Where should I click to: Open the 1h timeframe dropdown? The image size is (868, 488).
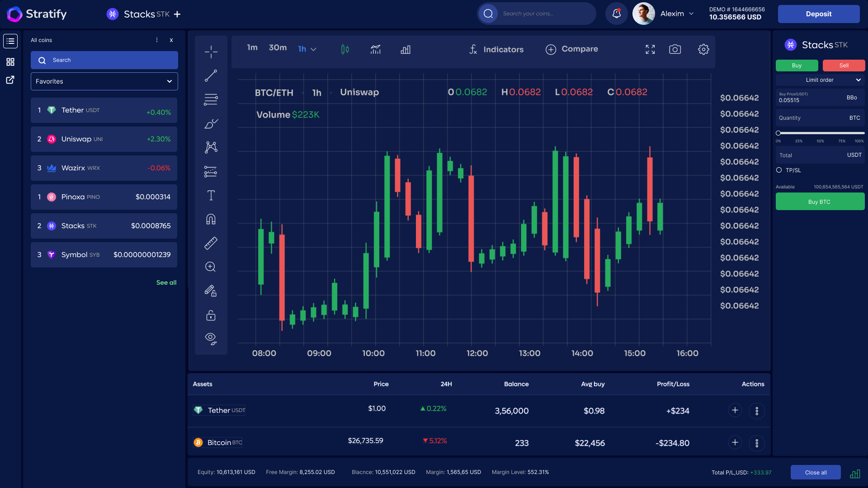click(307, 49)
